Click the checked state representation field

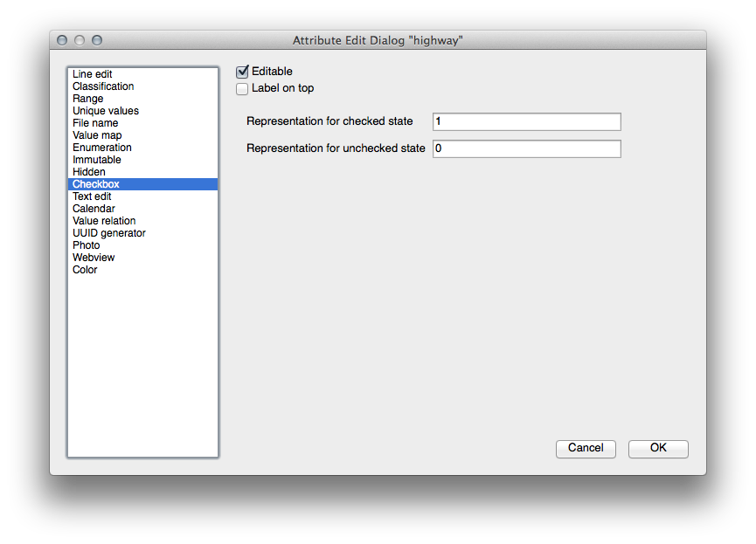(x=526, y=121)
